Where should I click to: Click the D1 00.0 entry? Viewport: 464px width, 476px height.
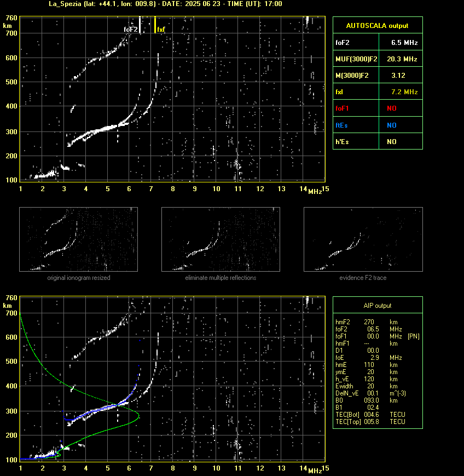[357, 351]
